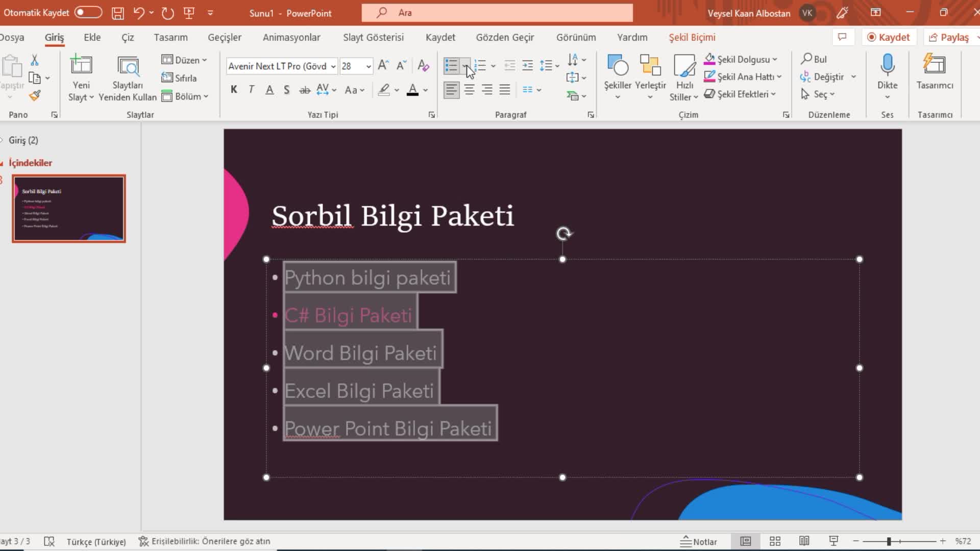
Task: Apply underline formatting
Action: coord(269,90)
